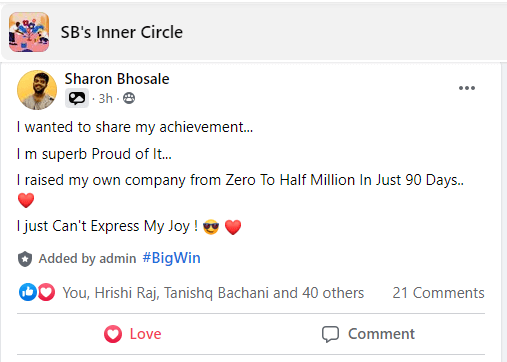Viewport: 507px width, 362px height.
Task: Open the three-dot post options menu
Action: pyautogui.click(x=467, y=88)
